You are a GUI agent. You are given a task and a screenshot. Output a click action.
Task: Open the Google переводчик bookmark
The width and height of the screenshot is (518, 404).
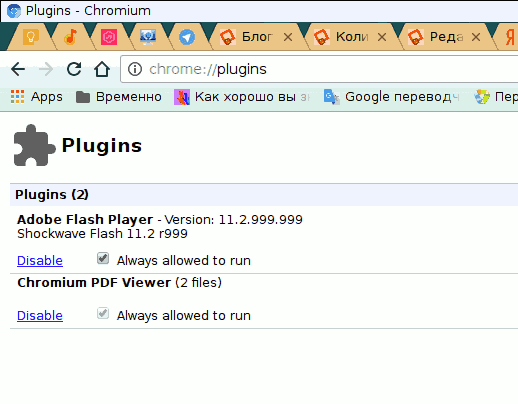point(392,97)
